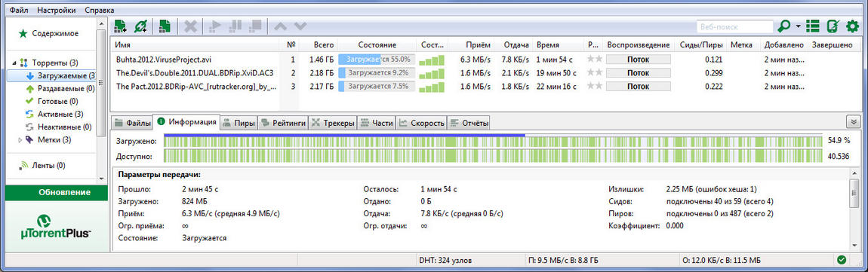868x272 pixels.
Task: Click the Add Torrent from URL icon
Action: (x=140, y=26)
